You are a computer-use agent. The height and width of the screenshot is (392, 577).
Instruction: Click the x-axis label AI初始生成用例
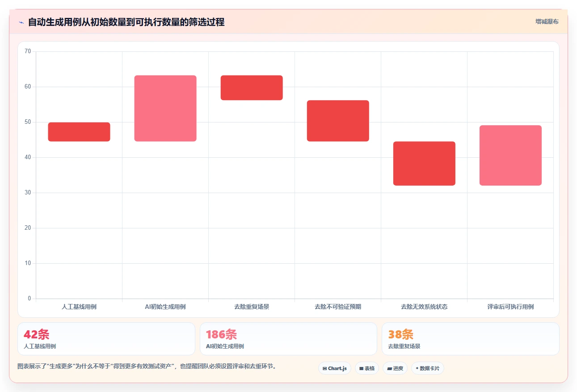(165, 307)
